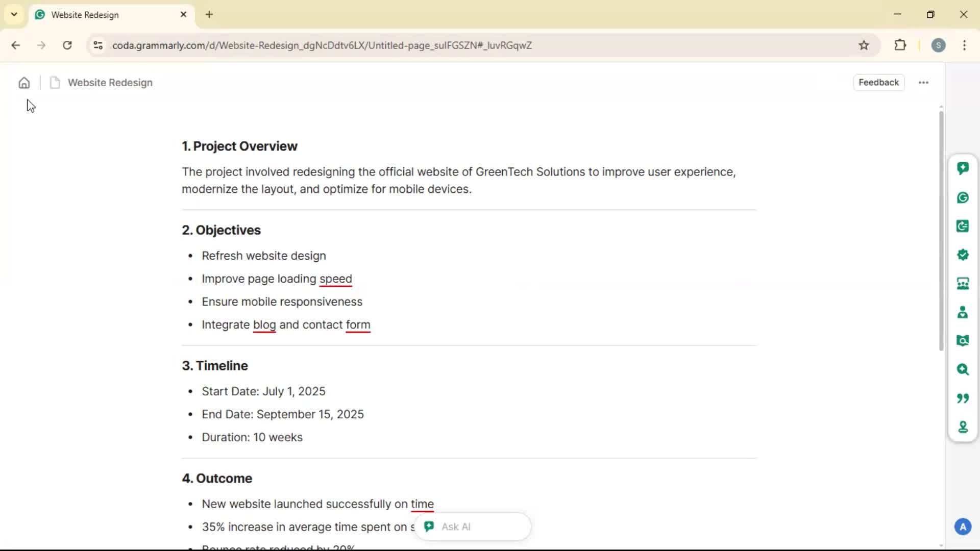
Task: Open the AI chat sparkle sidebar icon
Action: click(963, 168)
